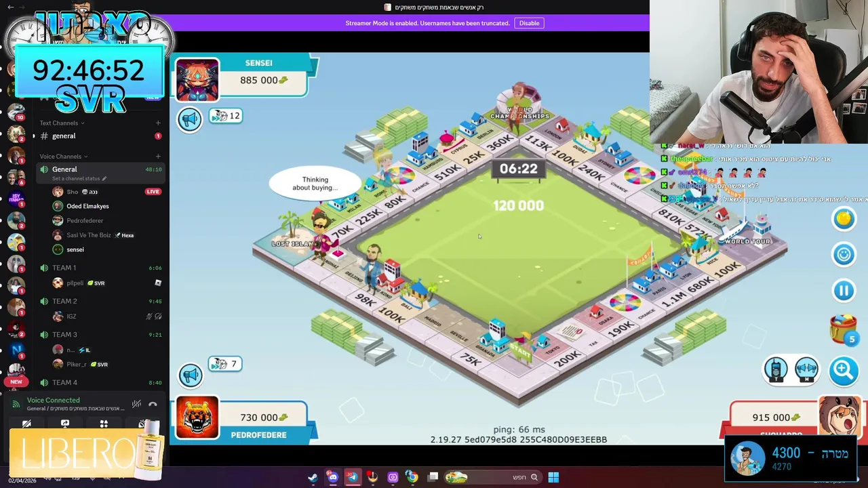
Task: Click Voice Connected status text
Action: 53,401
